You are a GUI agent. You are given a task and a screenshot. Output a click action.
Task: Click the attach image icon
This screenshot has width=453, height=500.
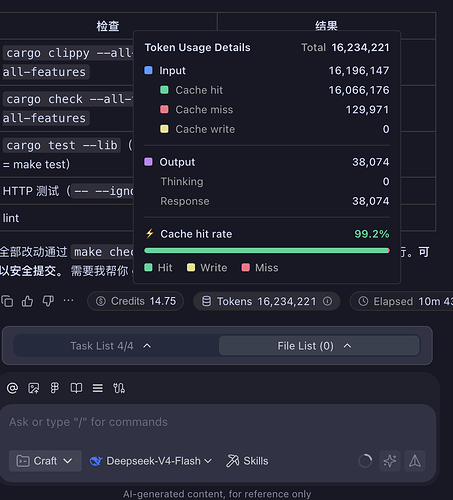pos(34,388)
